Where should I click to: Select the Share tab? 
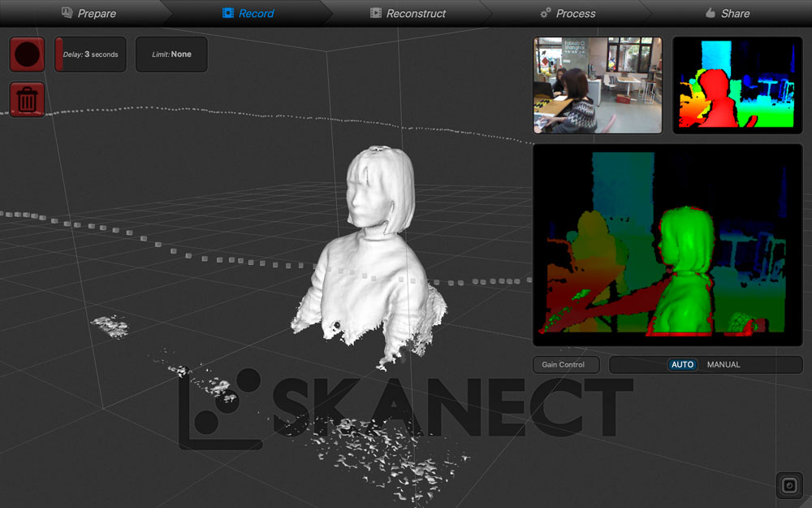click(x=727, y=13)
